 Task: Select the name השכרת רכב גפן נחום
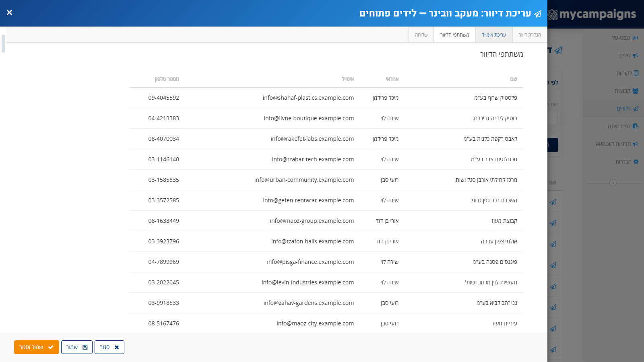[x=495, y=200]
